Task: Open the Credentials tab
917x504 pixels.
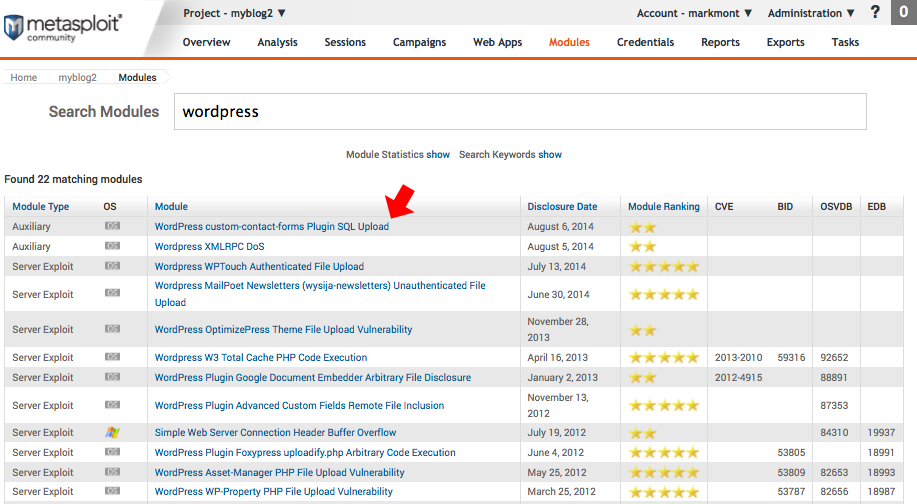Action: click(x=645, y=42)
